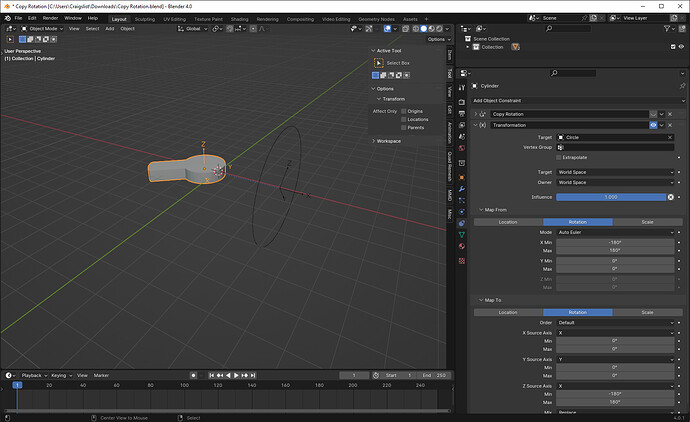Switch to the Shading workspace tab

[x=239, y=19]
